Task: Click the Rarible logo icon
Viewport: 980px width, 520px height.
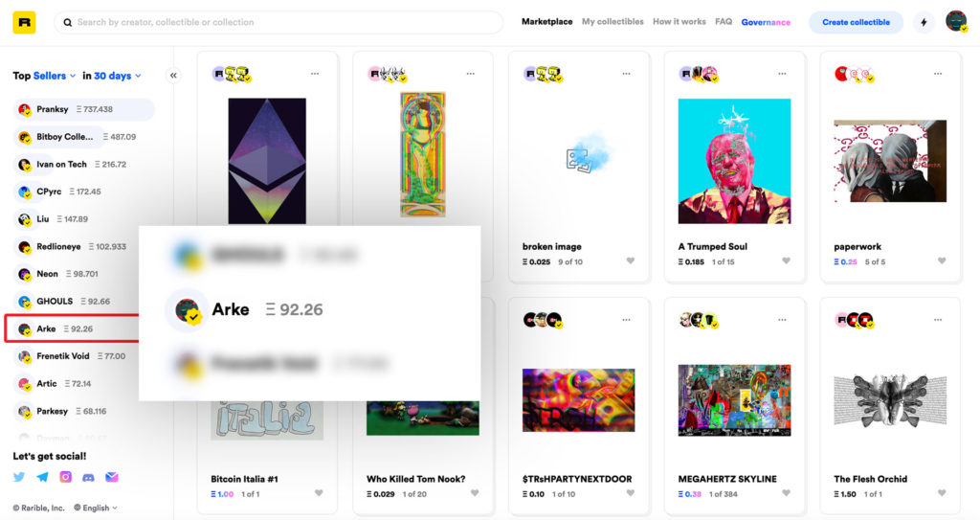Action: coord(24,22)
